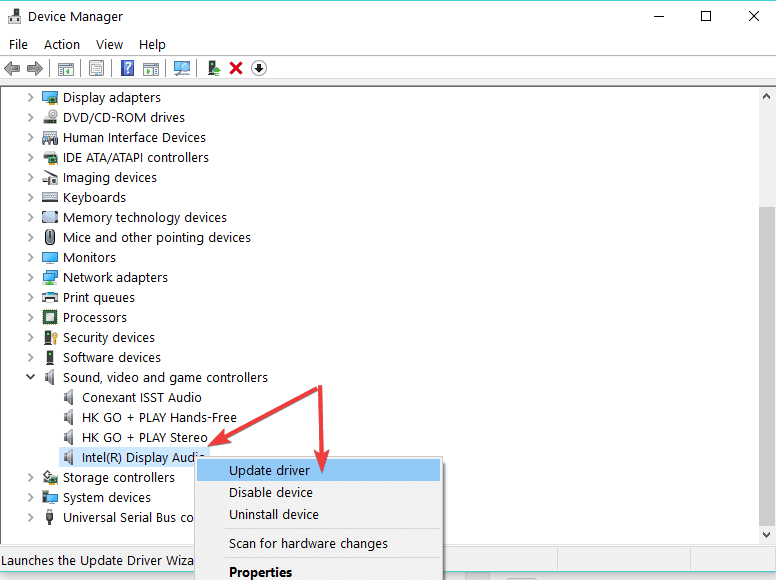The height and width of the screenshot is (580, 776).
Task: Click the Security devices key icon
Action: 50,338
